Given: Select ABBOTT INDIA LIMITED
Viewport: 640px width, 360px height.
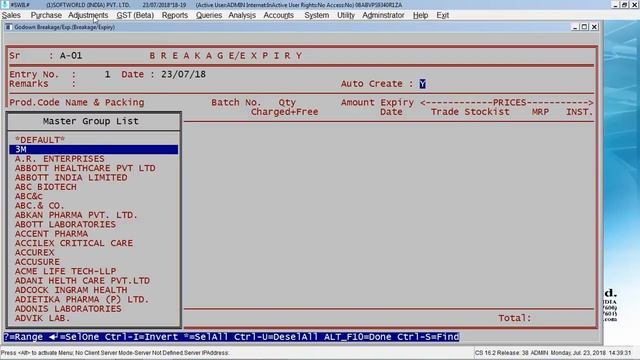Looking at the screenshot, I should (93, 178).
